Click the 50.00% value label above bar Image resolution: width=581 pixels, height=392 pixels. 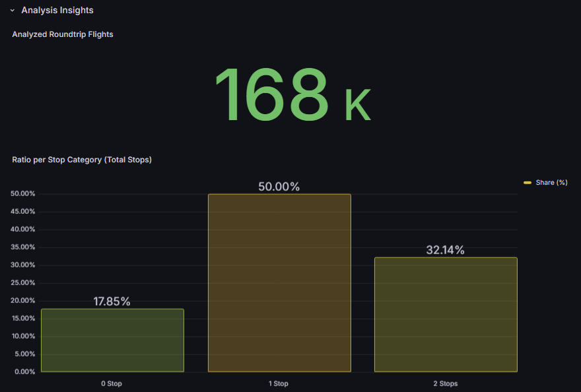coord(279,187)
